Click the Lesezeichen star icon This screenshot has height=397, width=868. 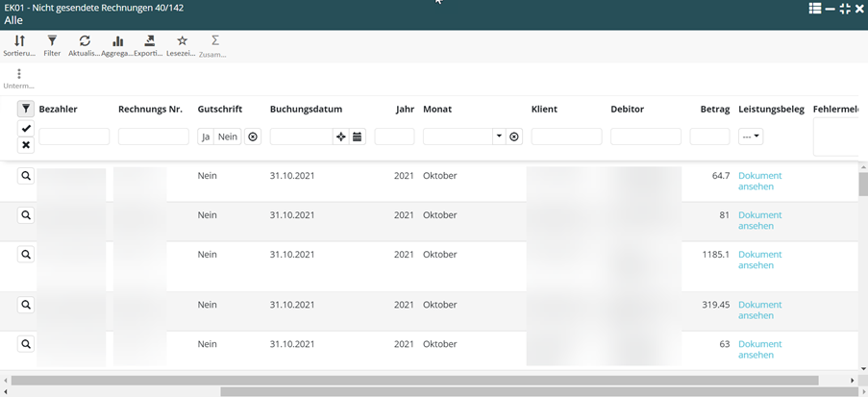click(182, 45)
